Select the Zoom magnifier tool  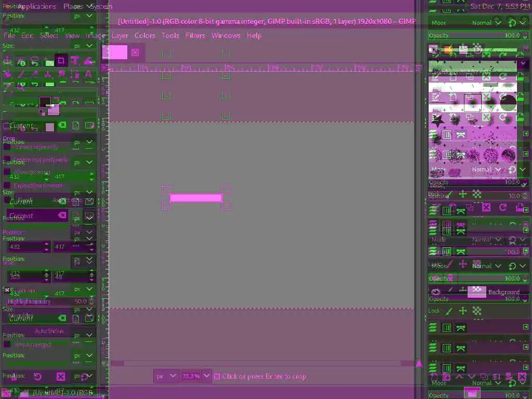[21, 86]
